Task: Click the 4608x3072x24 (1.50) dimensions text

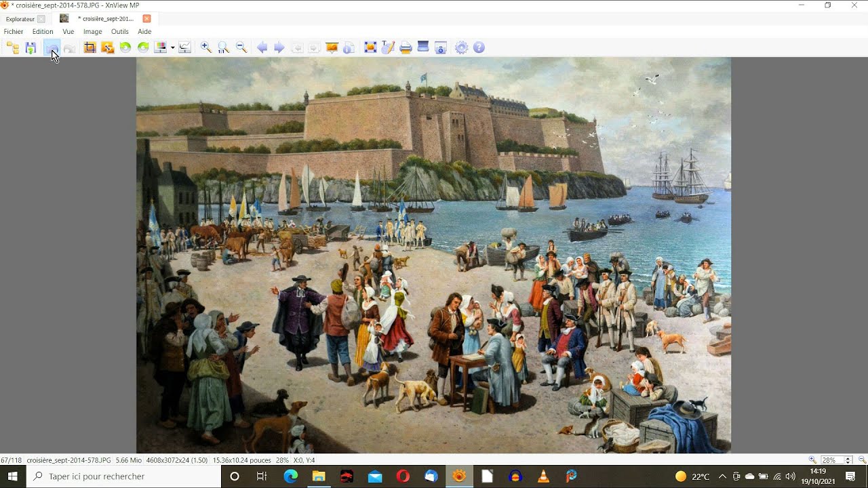Action: [x=177, y=460]
